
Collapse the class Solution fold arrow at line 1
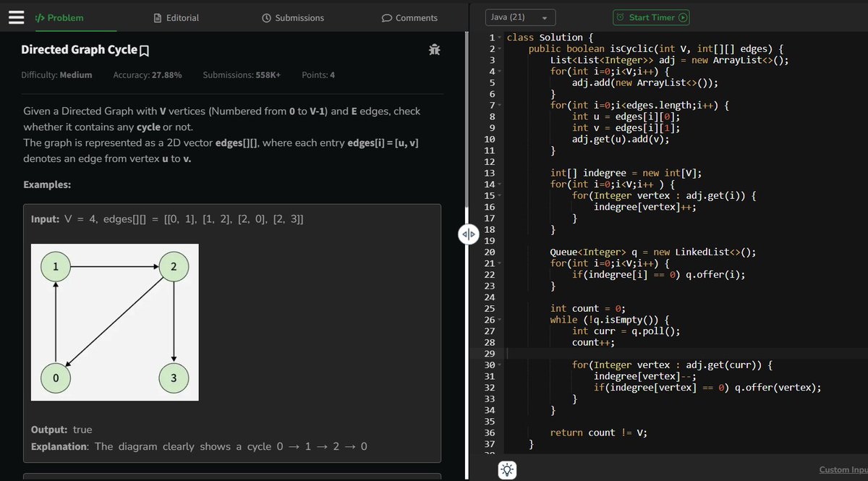click(x=499, y=38)
